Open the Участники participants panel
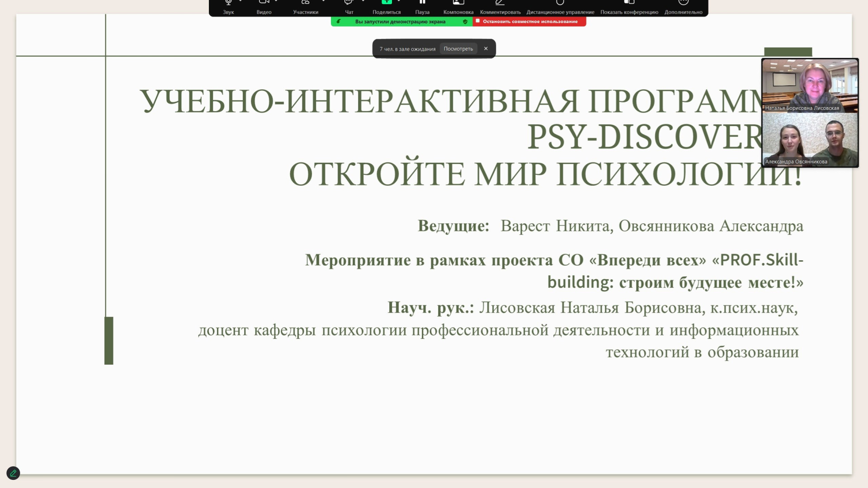The width and height of the screenshot is (868, 488). click(306, 7)
